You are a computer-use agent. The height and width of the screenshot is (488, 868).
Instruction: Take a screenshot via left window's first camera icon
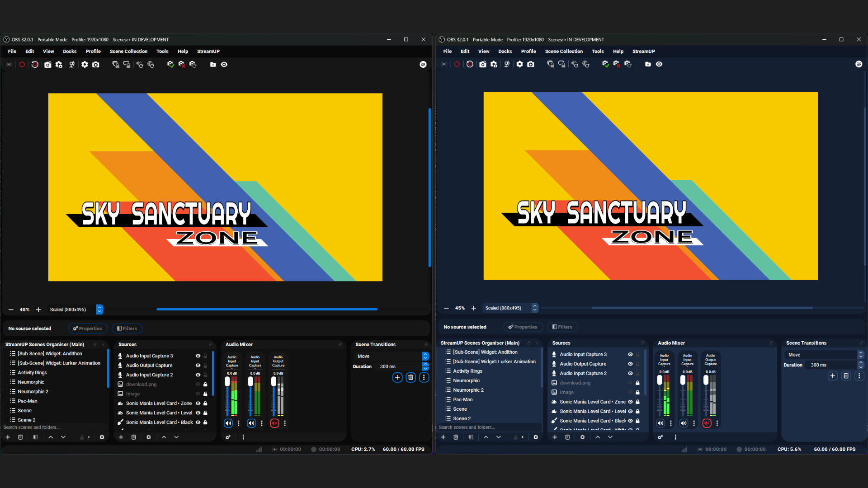[x=47, y=65]
